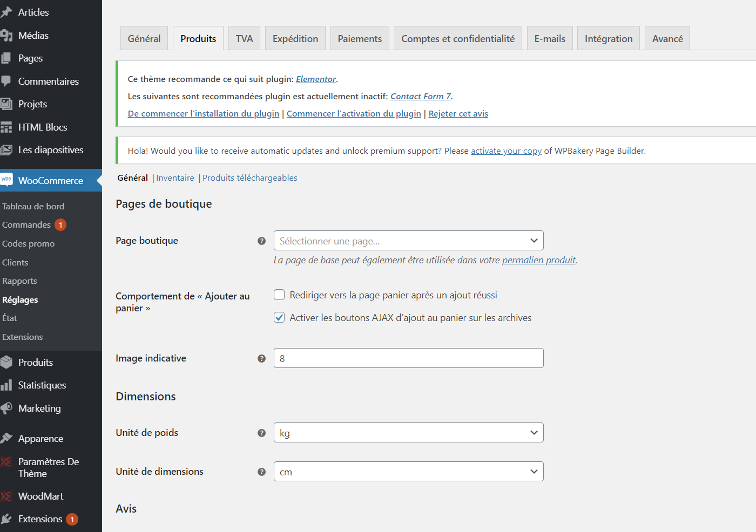Click the Rejeter cet avis link
Image resolution: width=756 pixels, height=532 pixels.
click(458, 114)
